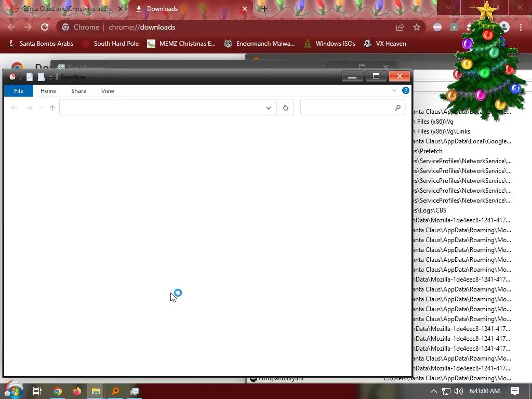Open the volume speaker tray icon
532x399 pixels.
click(458, 391)
